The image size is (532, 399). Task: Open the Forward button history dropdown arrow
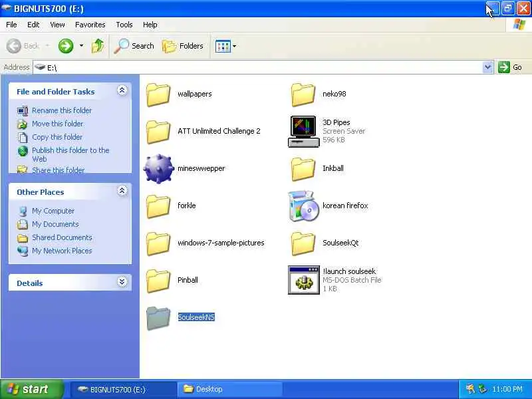coord(81,45)
